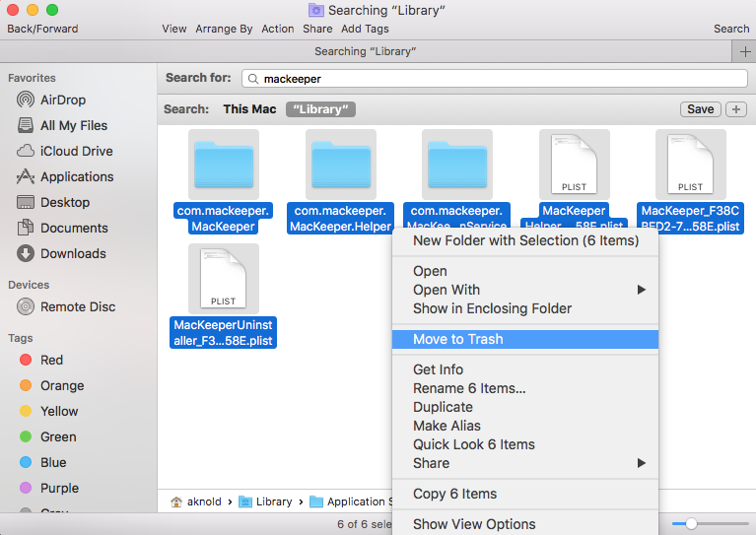Select Get Info in context menu

525,369
